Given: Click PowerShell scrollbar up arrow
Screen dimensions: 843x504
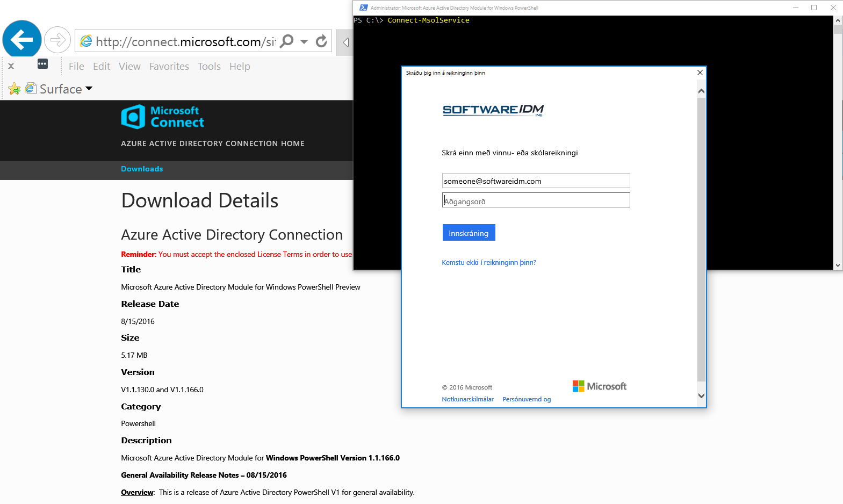Looking at the screenshot, I should point(838,20).
